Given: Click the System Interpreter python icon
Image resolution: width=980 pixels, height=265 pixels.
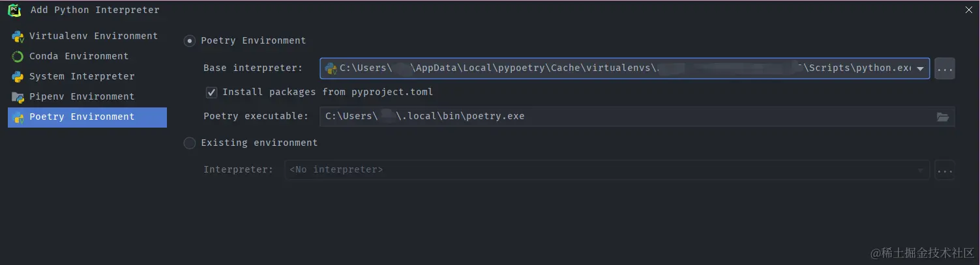Looking at the screenshot, I should coord(18,77).
